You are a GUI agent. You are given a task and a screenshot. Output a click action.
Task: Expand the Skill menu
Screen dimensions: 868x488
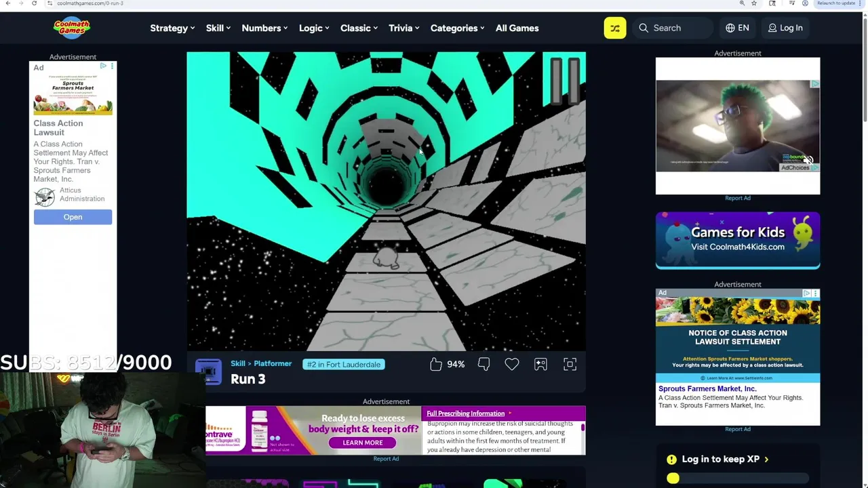218,28
